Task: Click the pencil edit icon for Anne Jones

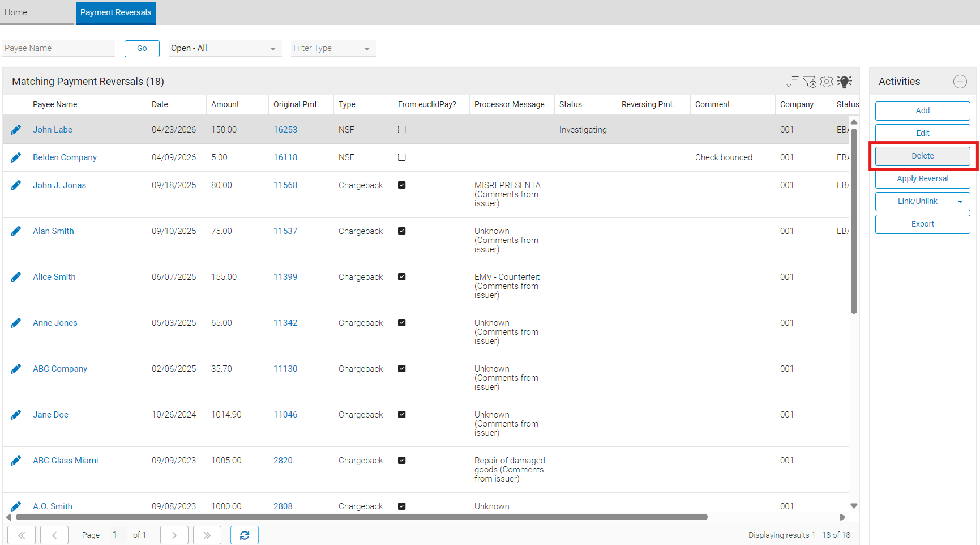Action: point(16,323)
